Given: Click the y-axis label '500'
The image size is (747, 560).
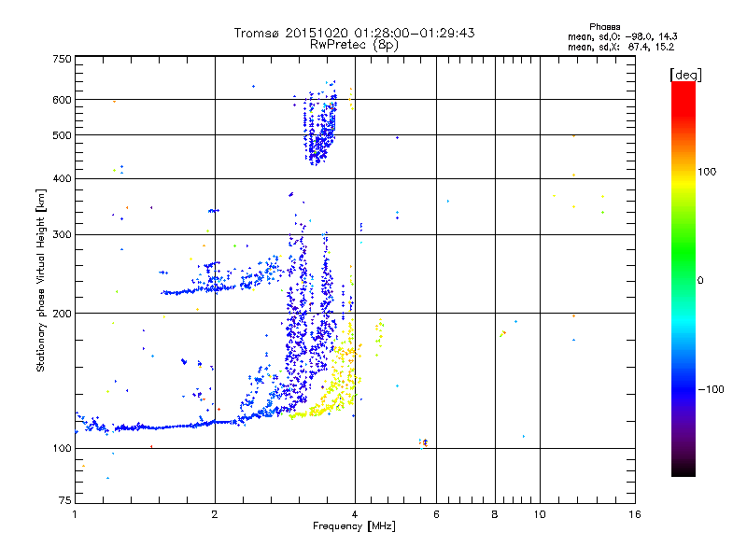Looking at the screenshot, I should [62, 135].
